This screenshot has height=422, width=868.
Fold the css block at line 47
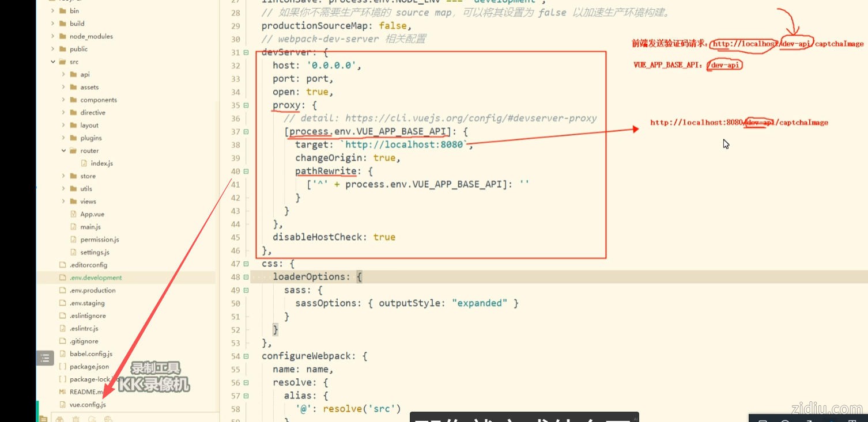click(246, 264)
